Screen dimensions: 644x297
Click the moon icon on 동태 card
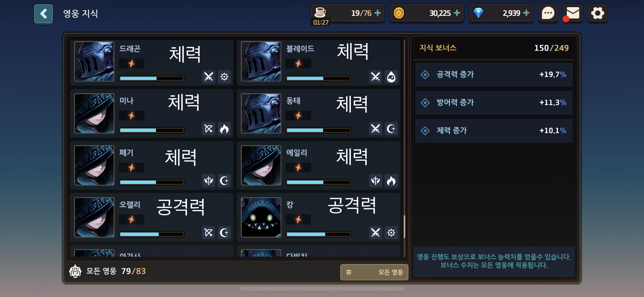(391, 129)
